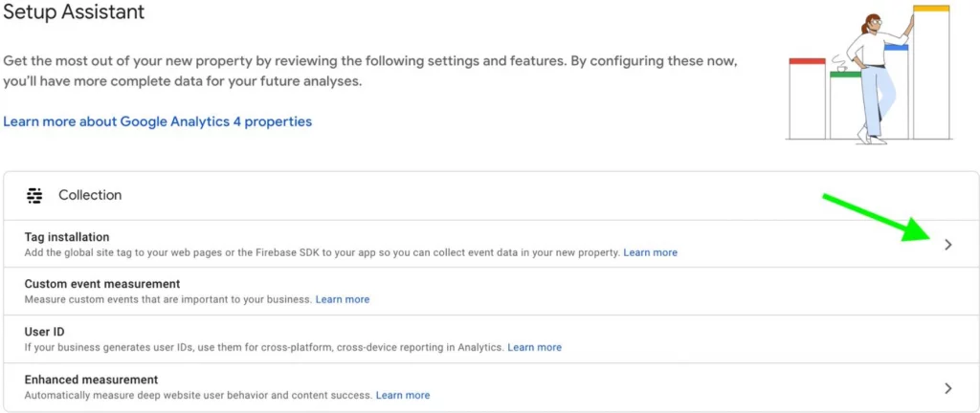This screenshot has width=980, height=413.
Task: Click the red-topped bar in the illustration
Action: pos(808,98)
